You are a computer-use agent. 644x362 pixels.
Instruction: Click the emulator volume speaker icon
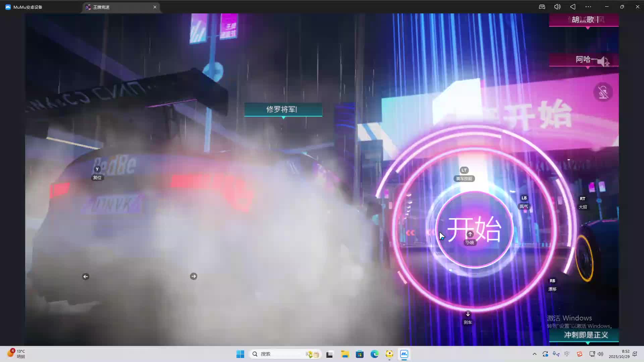point(557,7)
